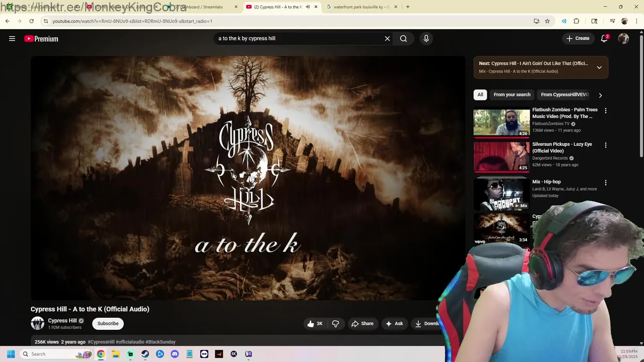The image size is (644, 362).
Task: Show more filter chips with arrow
Action: (600, 95)
